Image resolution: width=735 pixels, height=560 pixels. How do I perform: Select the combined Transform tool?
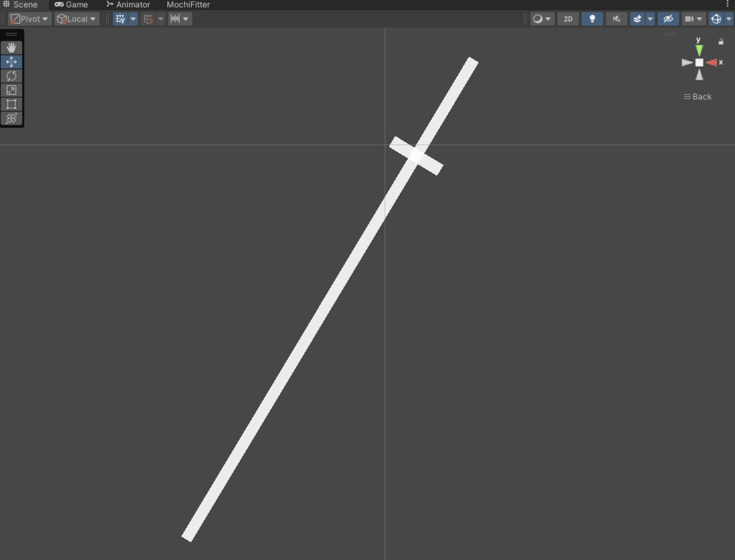click(x=11, y=118)
